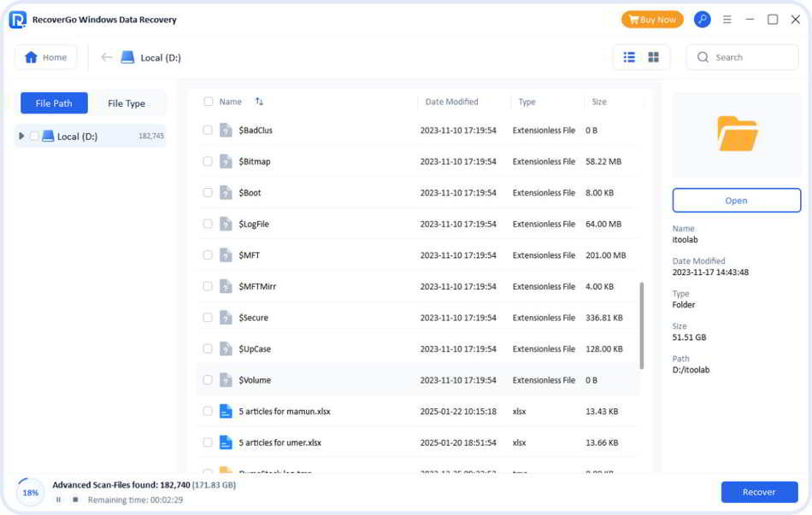Click the list view icon

(629, 57)
